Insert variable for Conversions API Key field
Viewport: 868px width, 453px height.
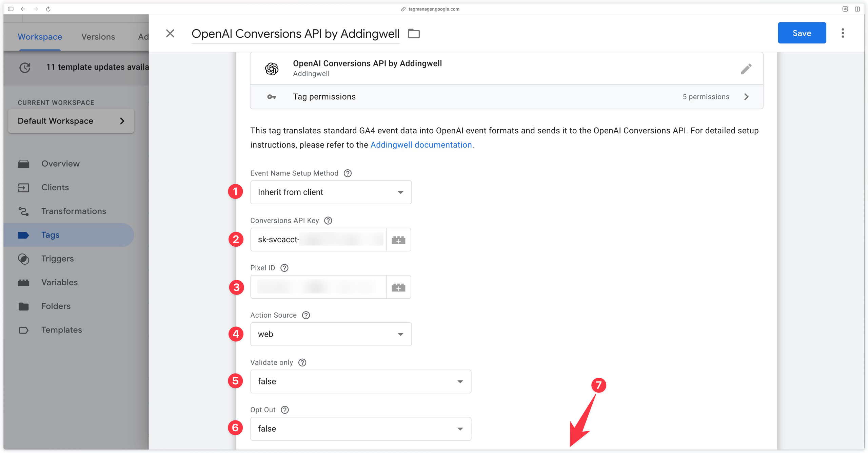tap(398, 240)
